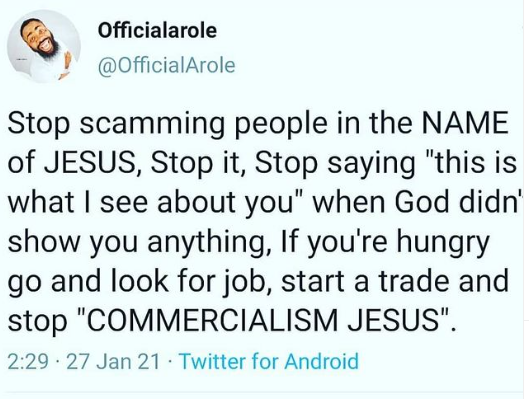Open the @OfficialArole handle link
The image size is (529, 399).
coord(166,66)
